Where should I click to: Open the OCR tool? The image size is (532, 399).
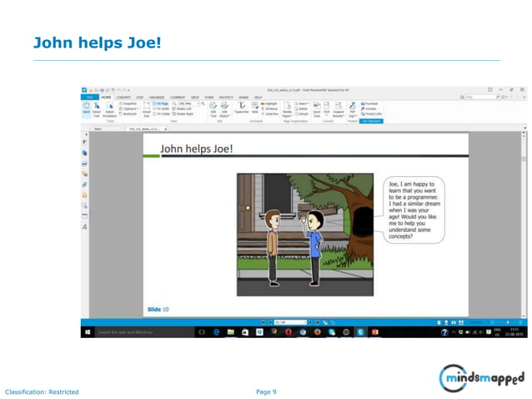pos(326,108)
